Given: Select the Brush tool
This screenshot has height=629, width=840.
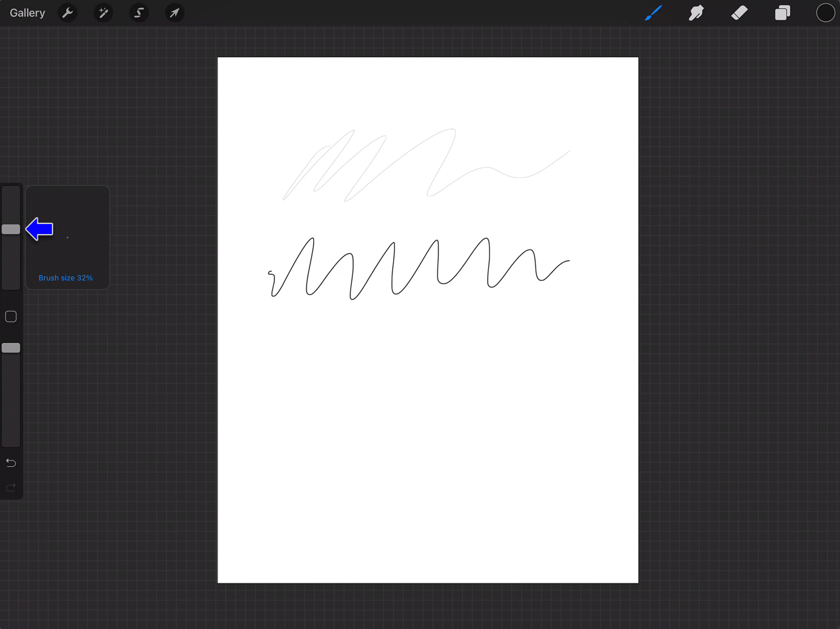Looking at the screenshot, I should coord(653,13).
